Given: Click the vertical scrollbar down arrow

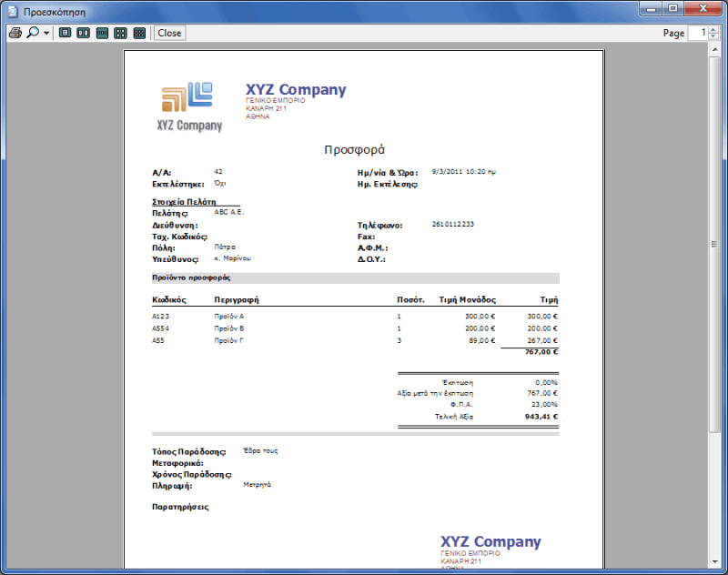Looking at the screenshot, I should click(714, 568).
